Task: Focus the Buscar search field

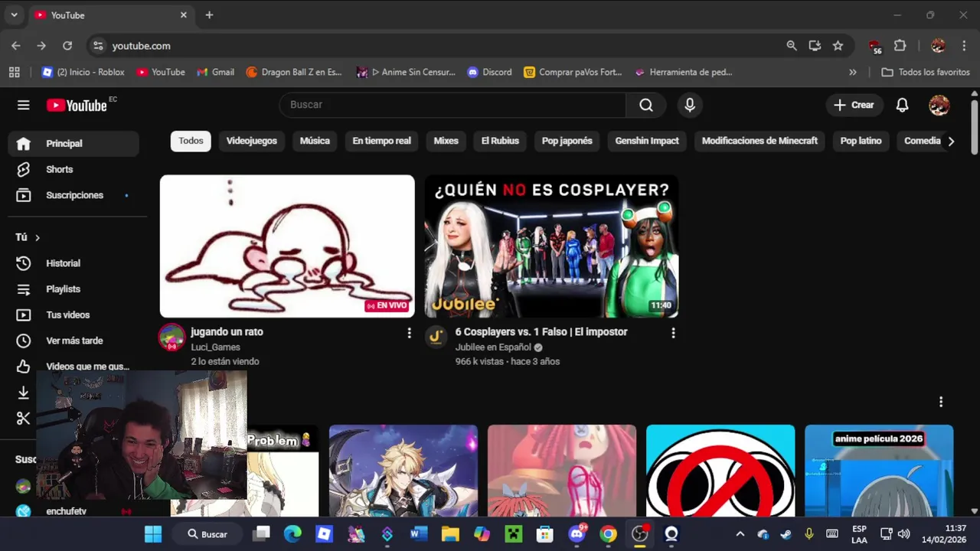Action: tap(452, 105)
